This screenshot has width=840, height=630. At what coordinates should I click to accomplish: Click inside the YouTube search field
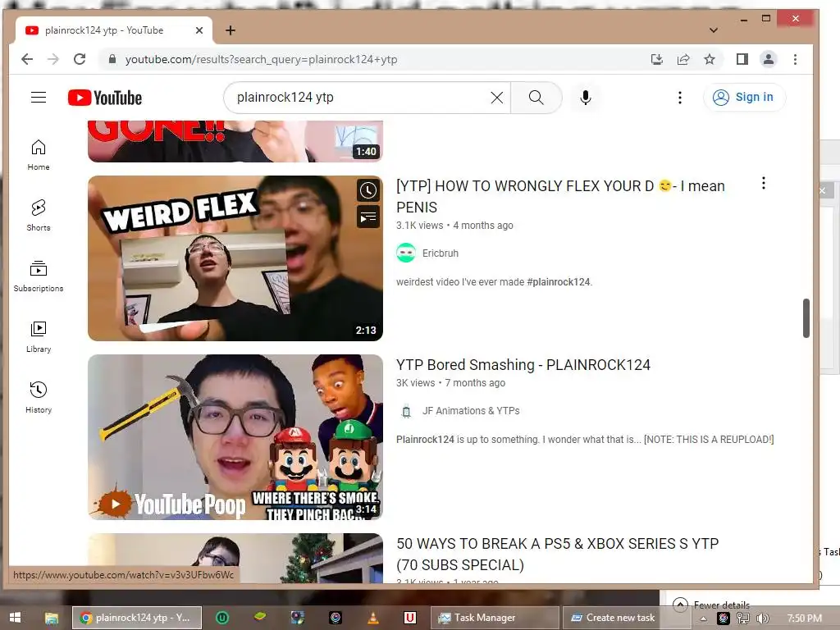tap(359, 98)
